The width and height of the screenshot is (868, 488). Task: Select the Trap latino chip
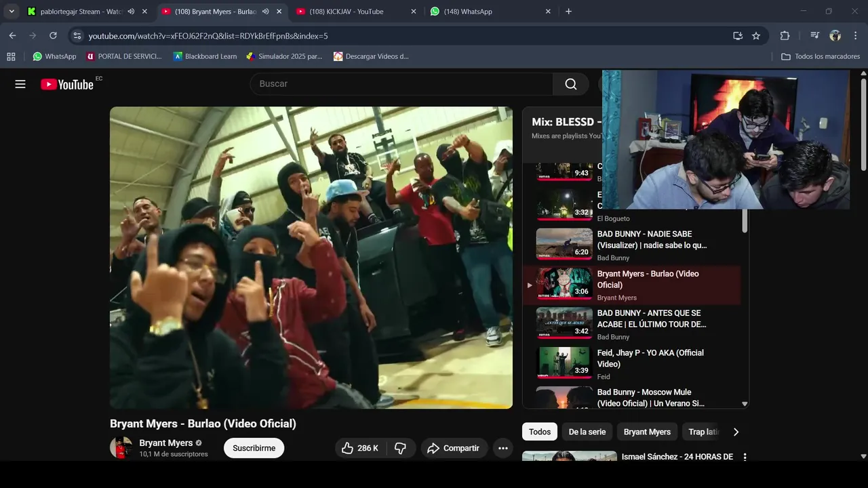703,432
